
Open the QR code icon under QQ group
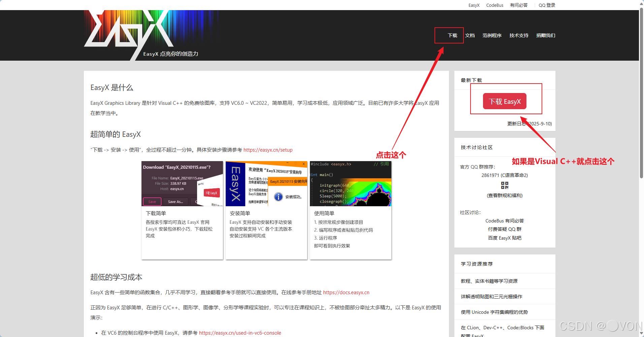click(505, 185)
